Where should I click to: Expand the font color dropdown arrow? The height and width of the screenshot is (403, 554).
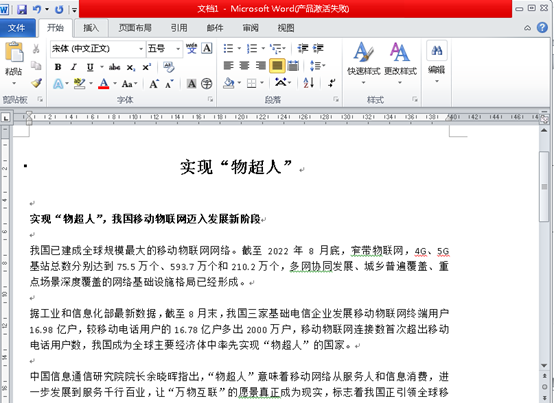point(115,84)
